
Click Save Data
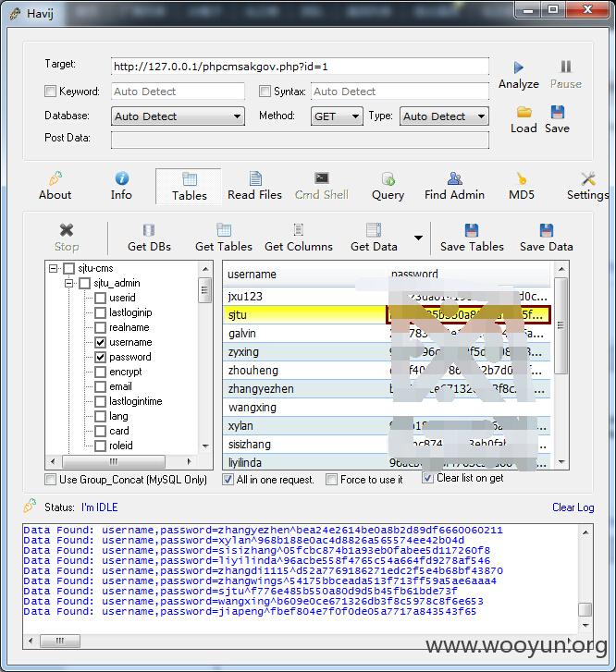pos(546,238)
